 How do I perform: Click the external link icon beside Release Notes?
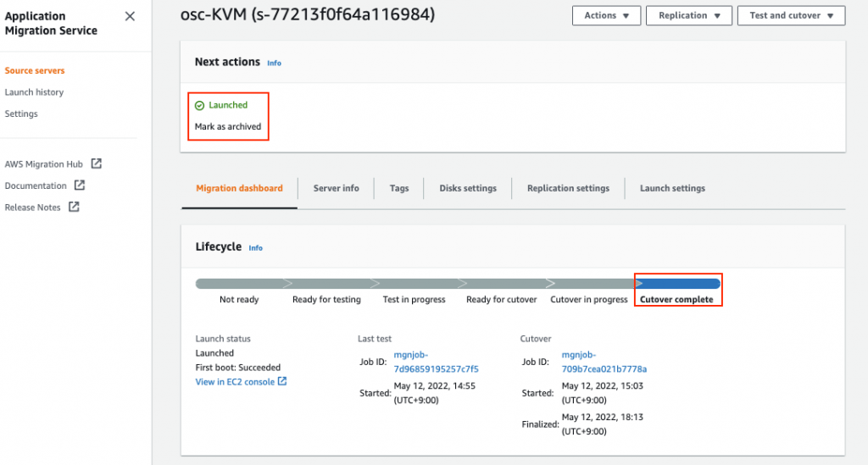74,207
